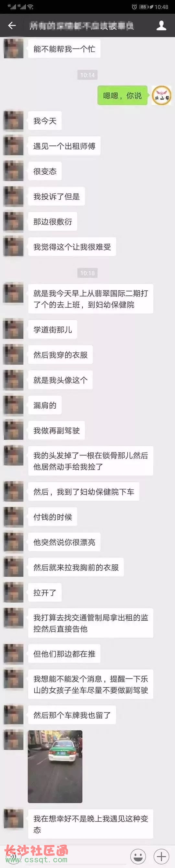The height and width of the screenshot is (868, 175).
Task: Select the 遇见一个出租师傅 message
Action: pos(64,146)
